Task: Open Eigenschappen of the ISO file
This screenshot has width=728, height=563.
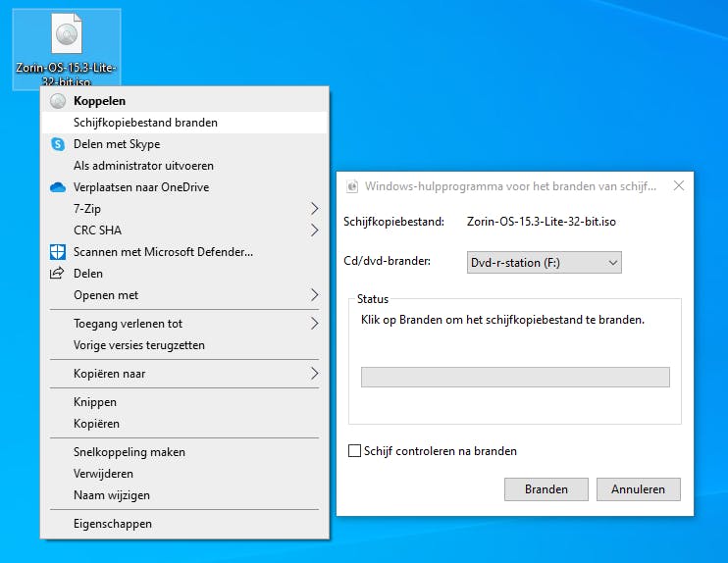Action: pos(184,523)
